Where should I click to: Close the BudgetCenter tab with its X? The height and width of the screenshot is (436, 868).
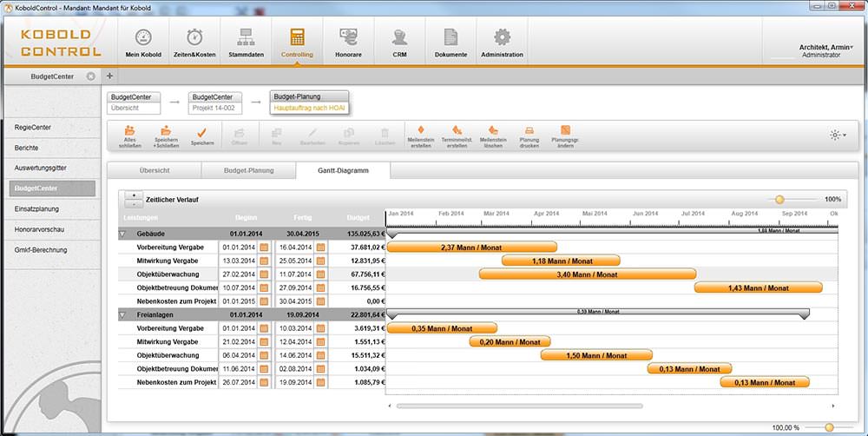coord(91,76)
